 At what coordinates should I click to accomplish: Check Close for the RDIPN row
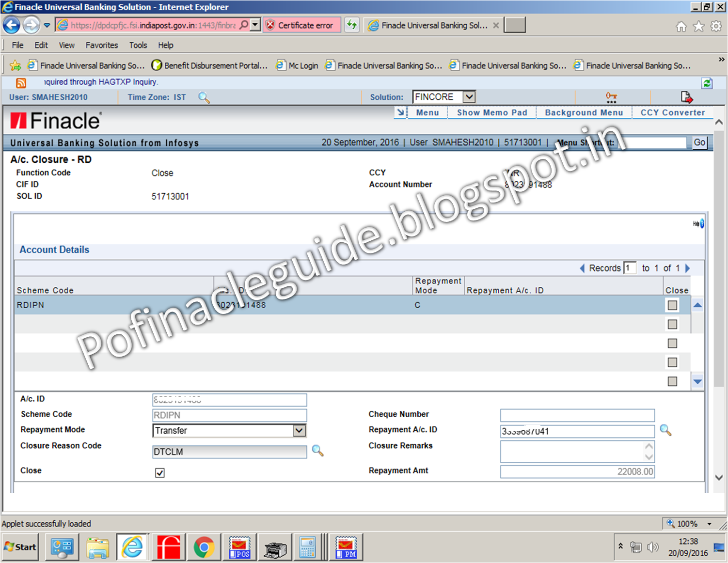pyautogui.click(x=672, y=305)
